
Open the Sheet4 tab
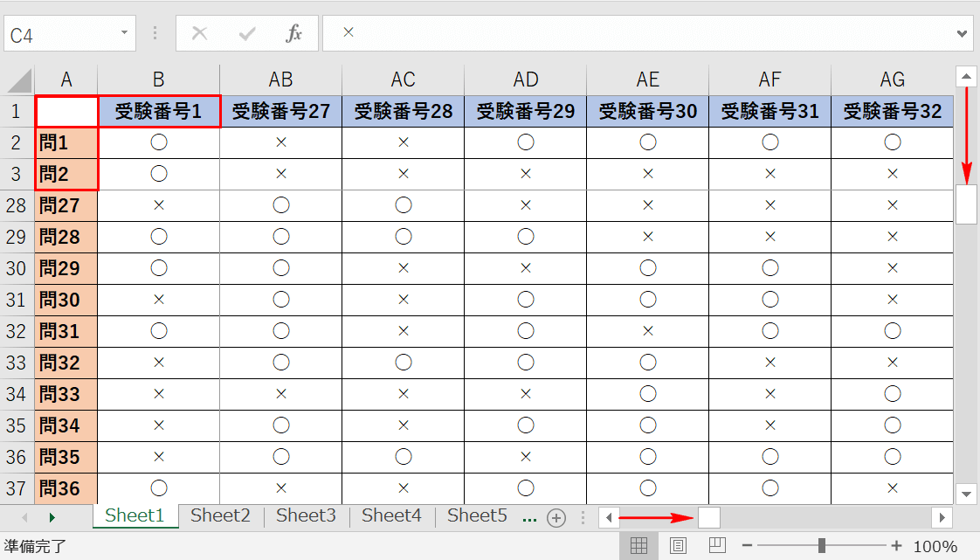[391, 515]
